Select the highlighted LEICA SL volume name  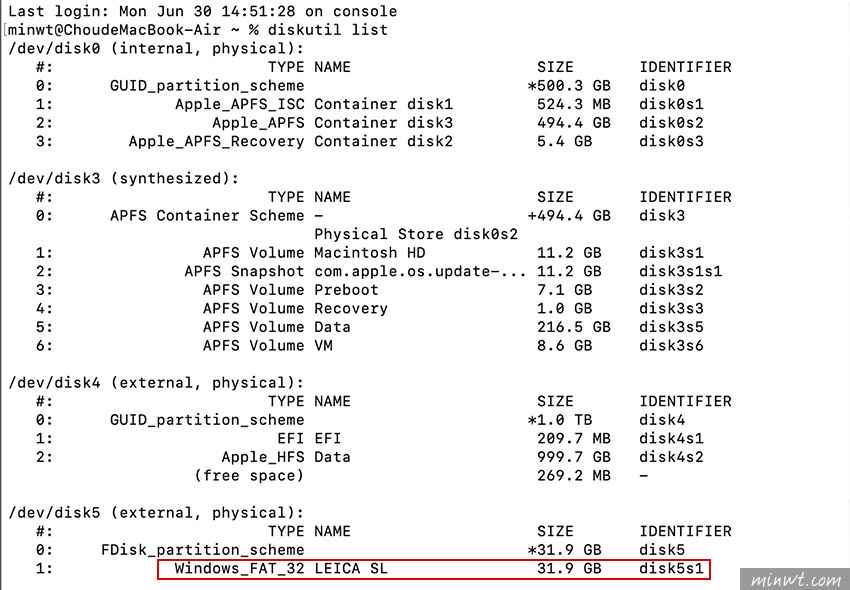click(x=351, y=568)
